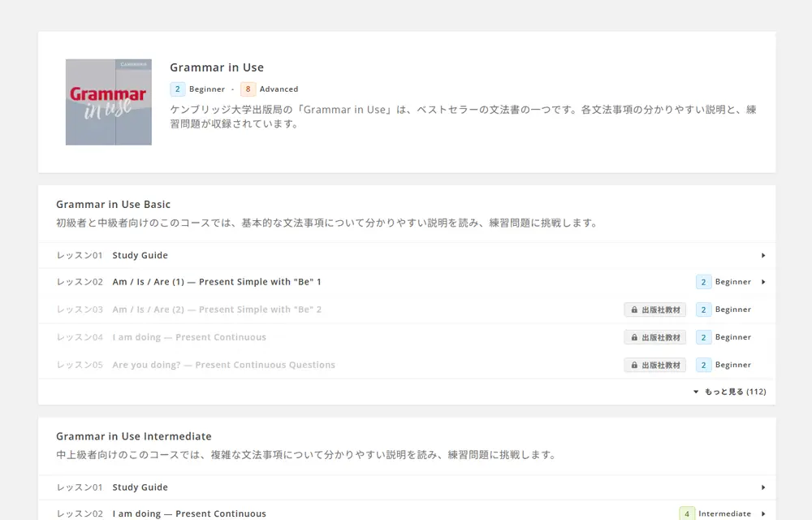Expand the Intermediate course Study Guide arrow
812x520 pixels.
763,487
